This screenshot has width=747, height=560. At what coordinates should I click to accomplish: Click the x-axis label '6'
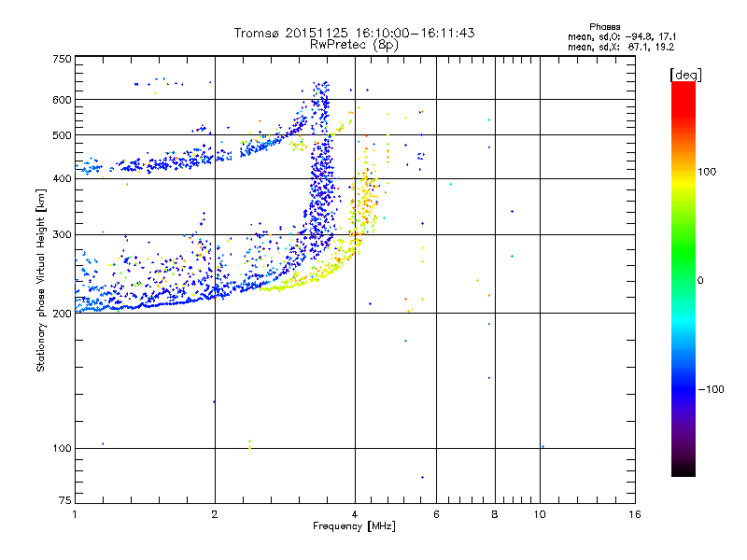point(436,514)
